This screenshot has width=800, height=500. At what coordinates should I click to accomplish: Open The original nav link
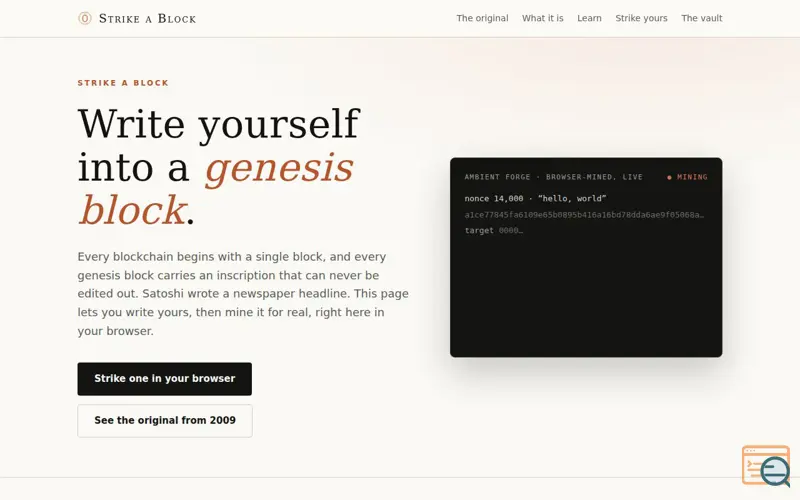(x=482, y=18)
